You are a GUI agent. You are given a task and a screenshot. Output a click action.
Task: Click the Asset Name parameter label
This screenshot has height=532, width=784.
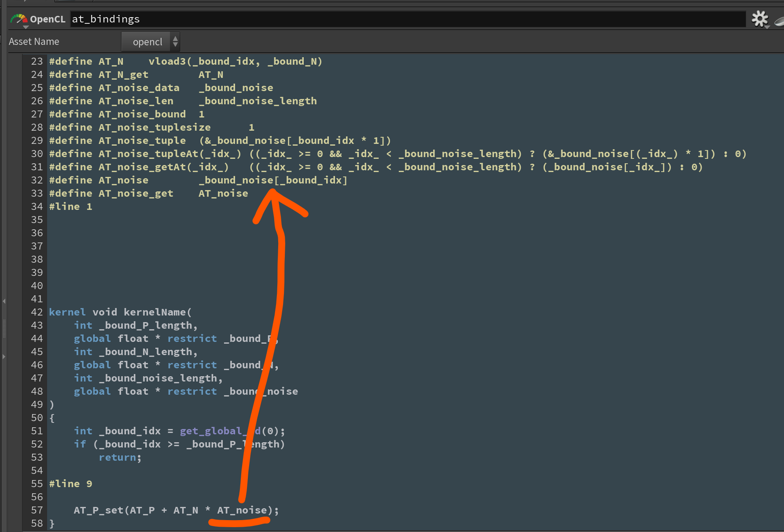click(34, 42)
